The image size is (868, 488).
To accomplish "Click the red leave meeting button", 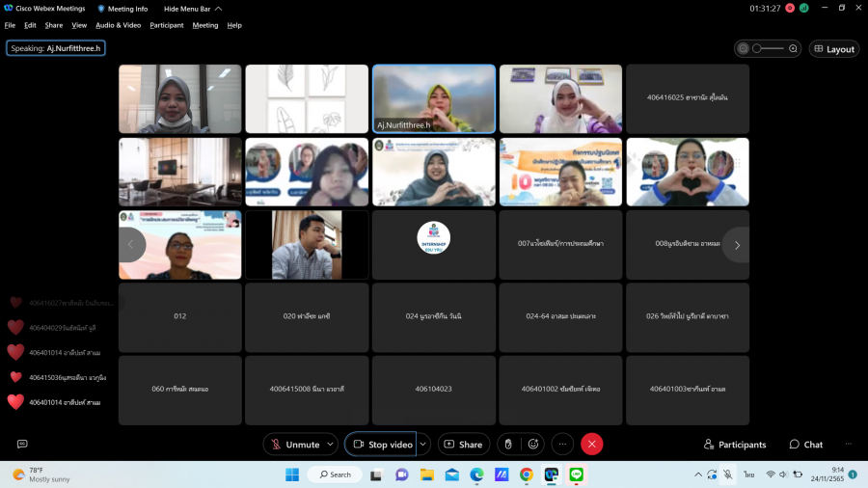I will [x=592, y=444].
